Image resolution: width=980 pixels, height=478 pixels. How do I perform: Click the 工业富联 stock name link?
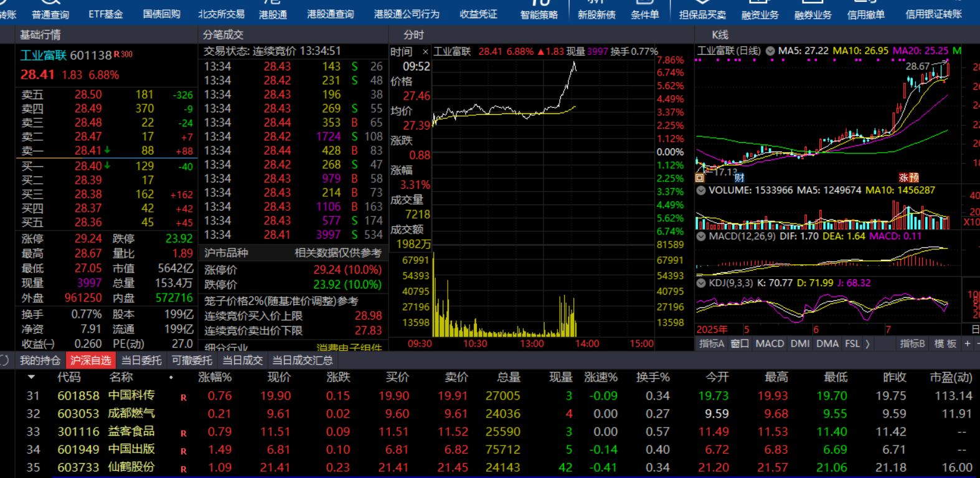[43, 55]
